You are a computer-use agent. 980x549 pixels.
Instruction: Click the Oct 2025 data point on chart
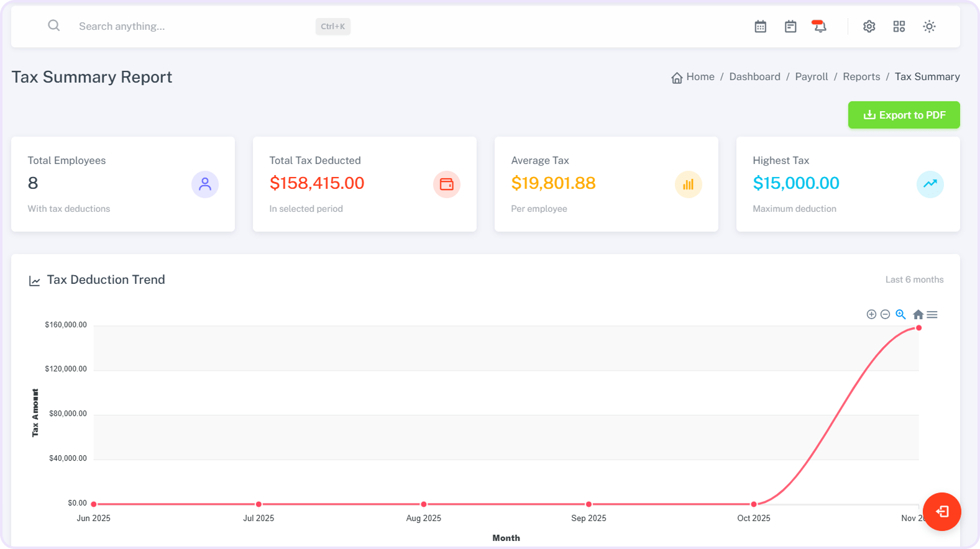click(753, 504)
